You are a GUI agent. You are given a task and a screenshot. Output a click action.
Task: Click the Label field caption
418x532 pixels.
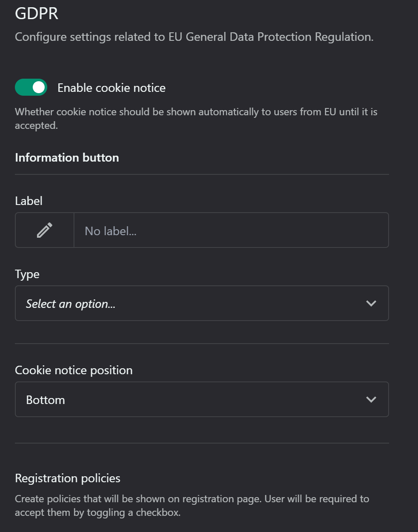[x=28, y=201]
